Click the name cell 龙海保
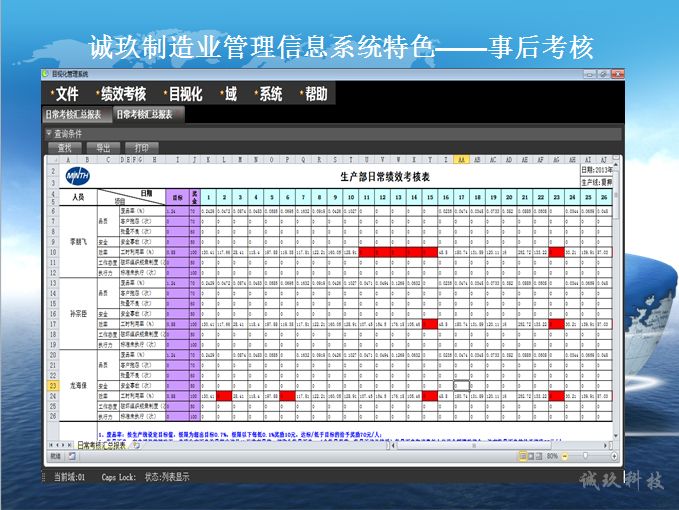This screenshot has height=510, width=679. 78,385
